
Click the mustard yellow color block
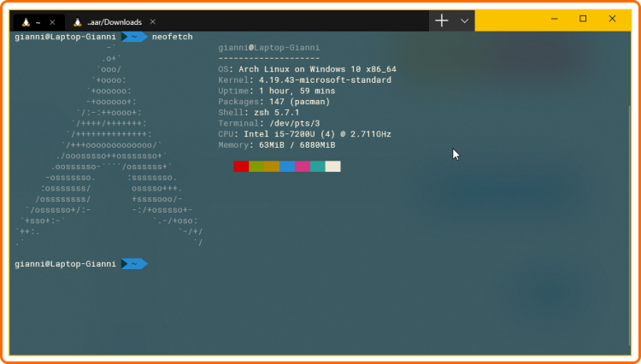[x=272, y=167]
